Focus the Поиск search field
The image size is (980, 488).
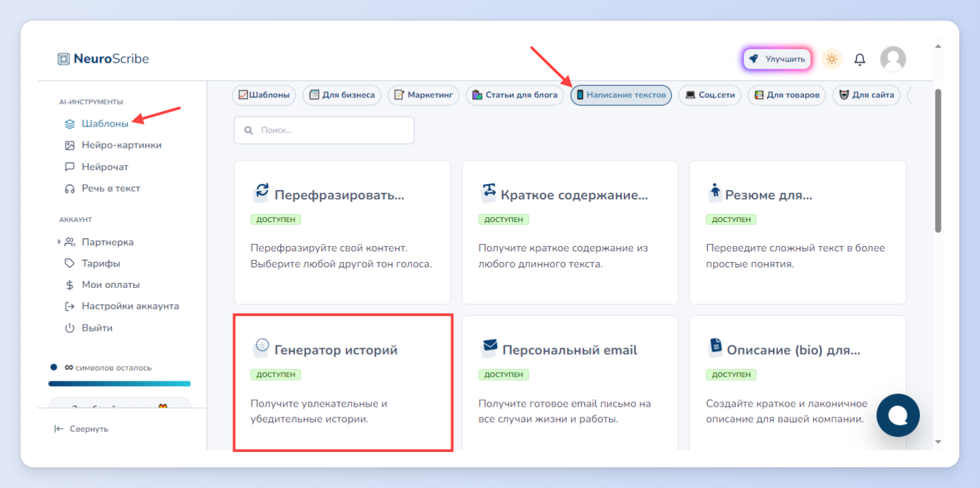point(324,131)
